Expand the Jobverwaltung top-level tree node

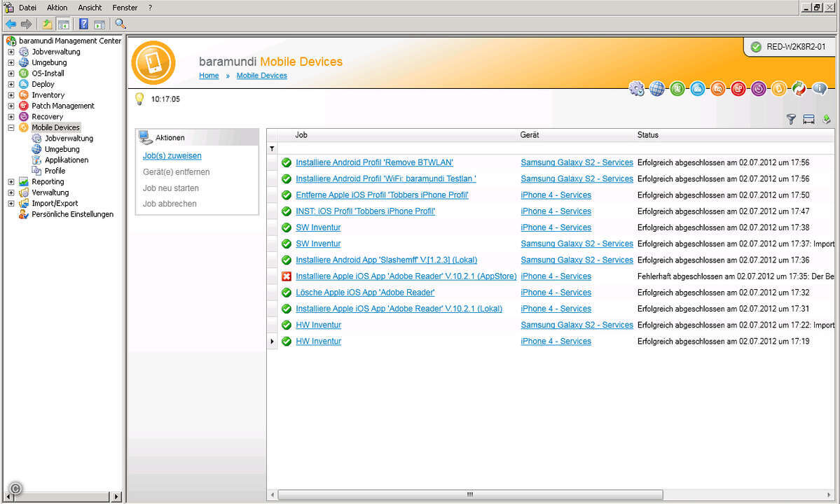click(x=11, y=52)
